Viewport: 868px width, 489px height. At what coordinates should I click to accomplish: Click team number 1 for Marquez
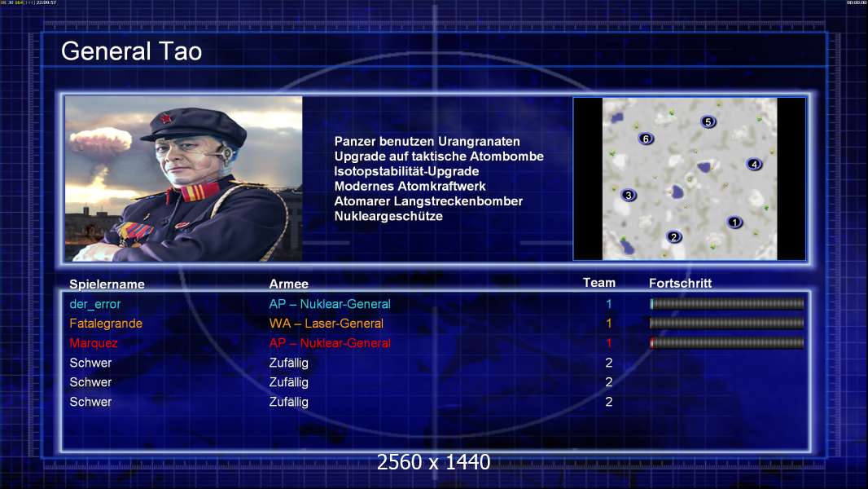pyautogui.click(x=609, y=343)
